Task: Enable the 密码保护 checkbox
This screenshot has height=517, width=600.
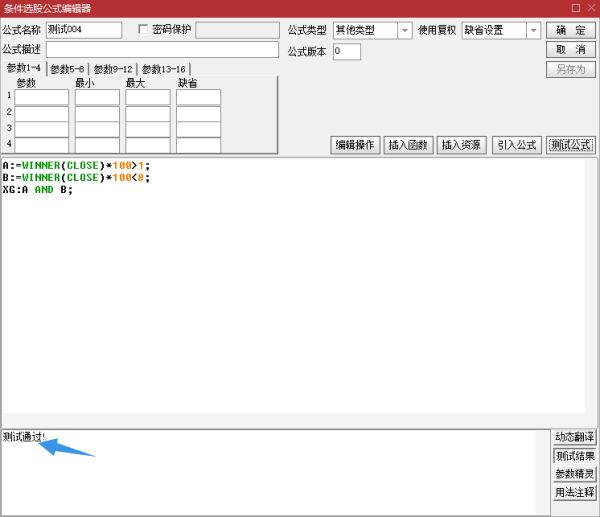Action: coord(143,30)
